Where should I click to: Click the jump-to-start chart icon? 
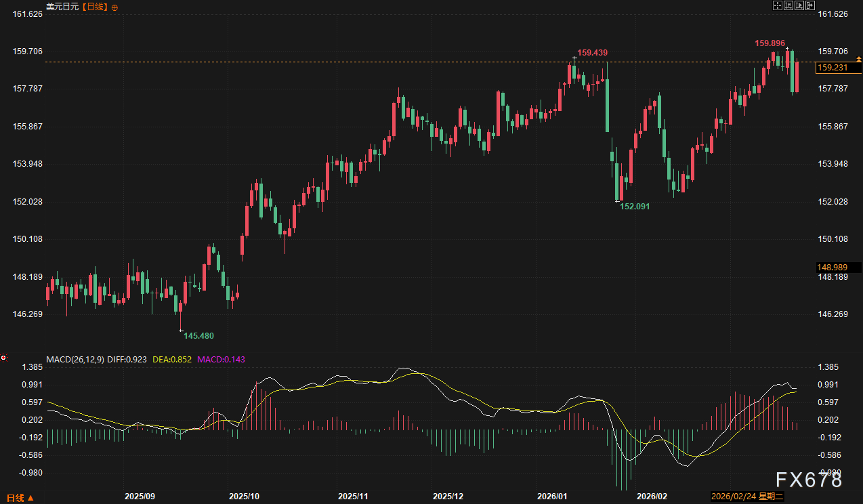tap(788, 5)
